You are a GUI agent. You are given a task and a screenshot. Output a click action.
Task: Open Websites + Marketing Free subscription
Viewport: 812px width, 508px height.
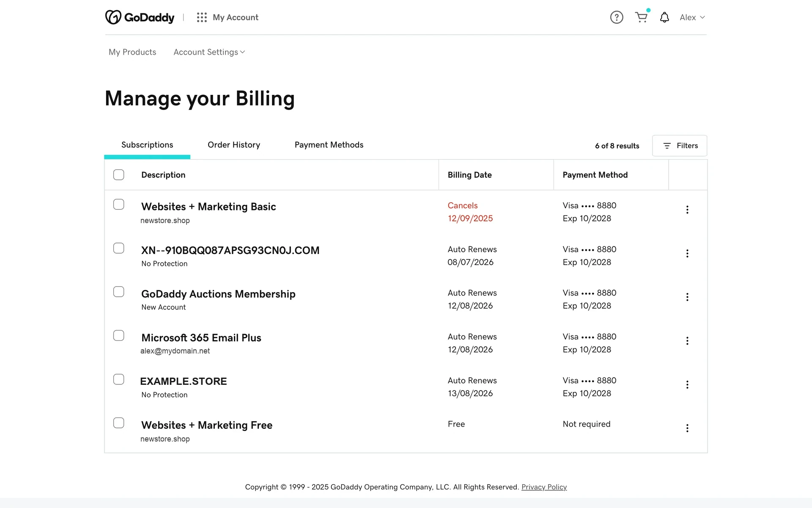207,425
